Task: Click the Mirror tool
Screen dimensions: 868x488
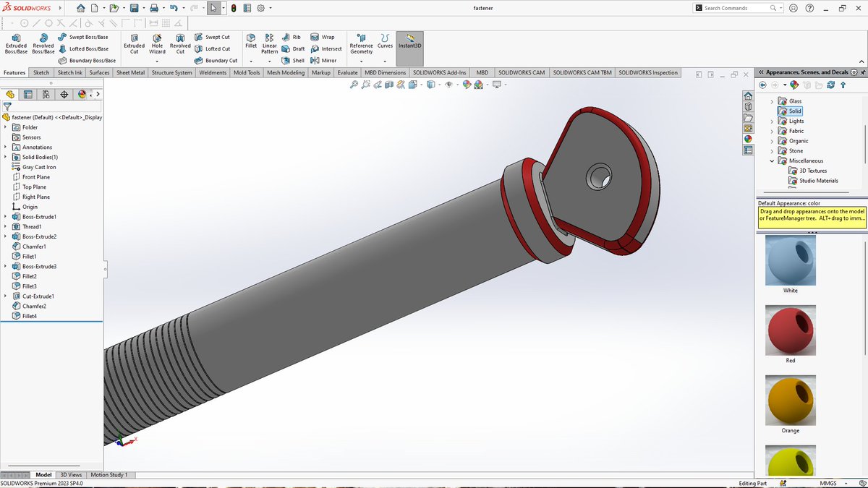Action: [324, 61]
